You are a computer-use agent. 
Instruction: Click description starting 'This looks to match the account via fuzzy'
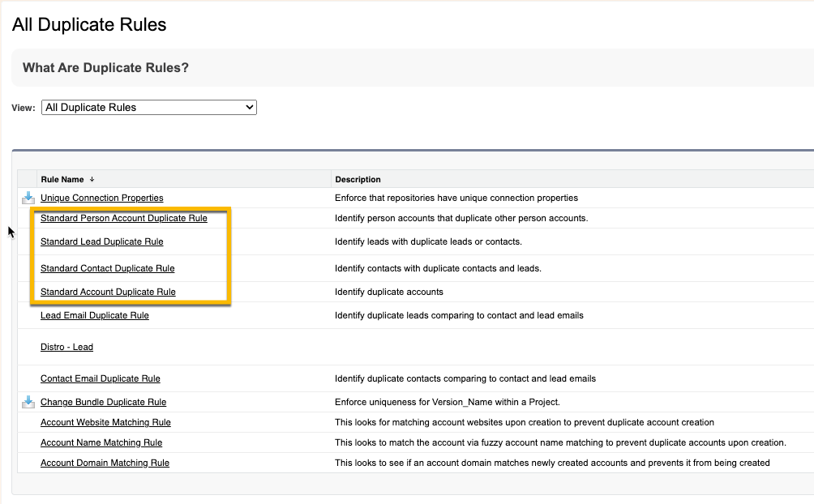[x=561, y=442]
